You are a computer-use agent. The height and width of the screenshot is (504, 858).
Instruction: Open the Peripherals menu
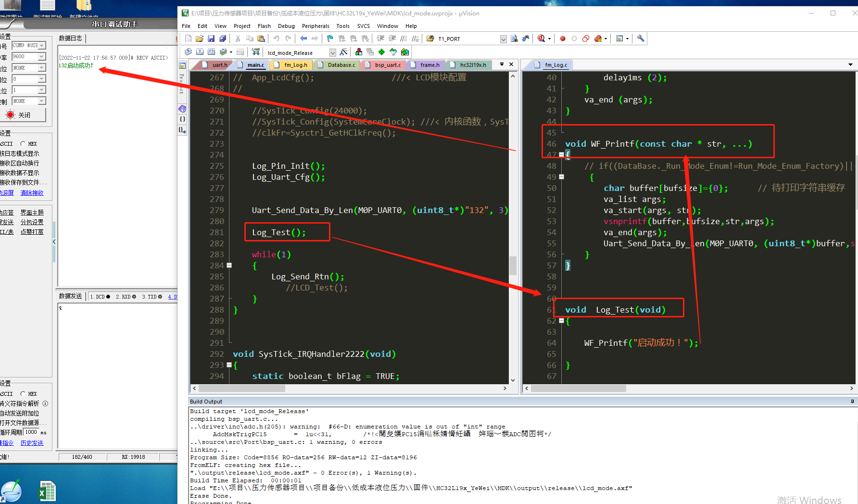click(x=315, y=26)
